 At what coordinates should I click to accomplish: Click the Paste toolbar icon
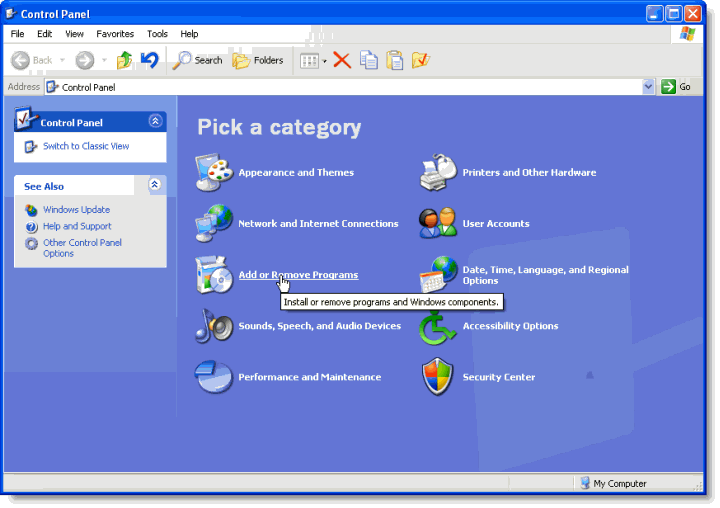pos(395,60)
